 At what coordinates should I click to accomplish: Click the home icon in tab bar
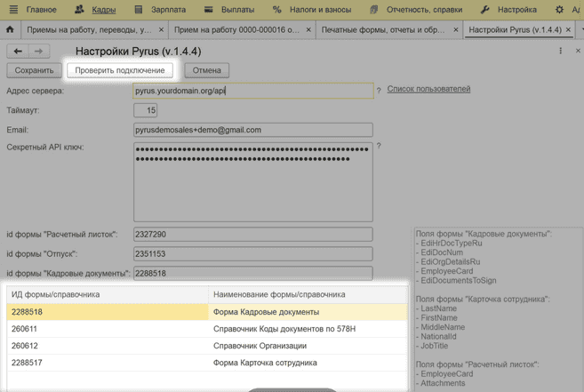[10, 29]
